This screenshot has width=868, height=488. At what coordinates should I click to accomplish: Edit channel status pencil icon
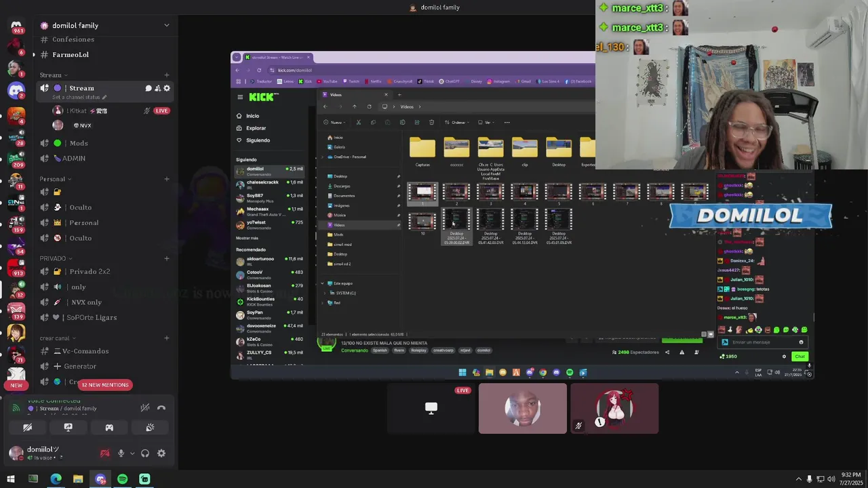pos(104,97)
